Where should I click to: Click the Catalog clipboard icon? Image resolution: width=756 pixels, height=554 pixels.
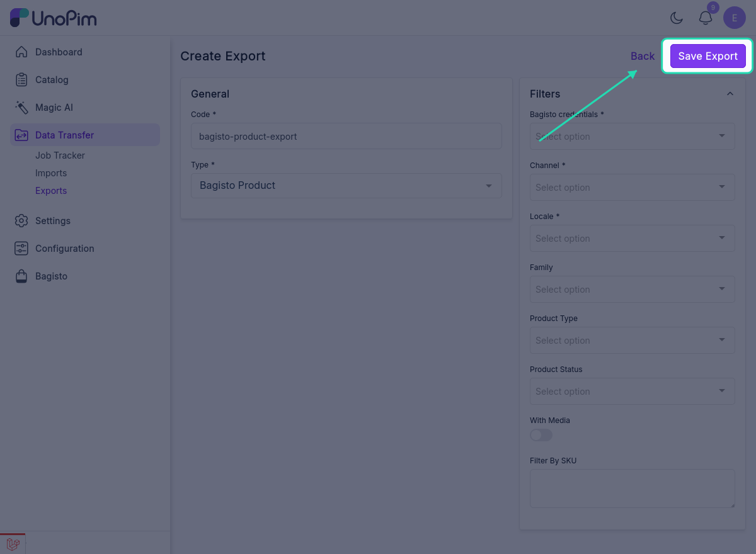(x=21, y=80)
